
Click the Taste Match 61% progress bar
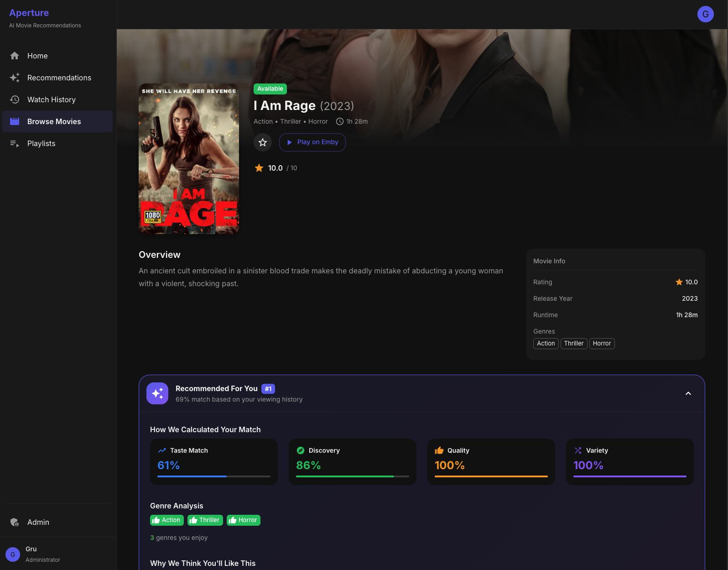[x=214, y=476]
